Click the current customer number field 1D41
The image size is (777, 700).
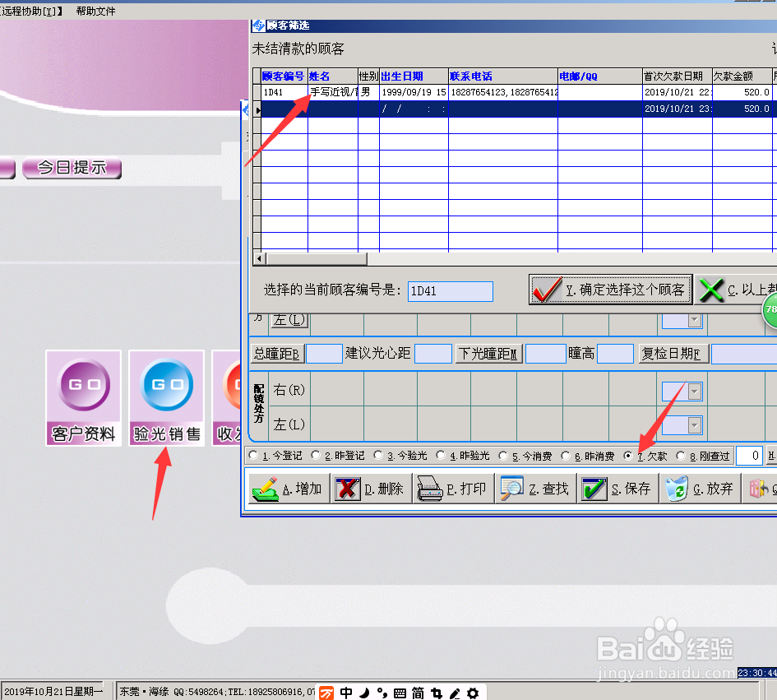pyautogui.click(x=451, y=291)
